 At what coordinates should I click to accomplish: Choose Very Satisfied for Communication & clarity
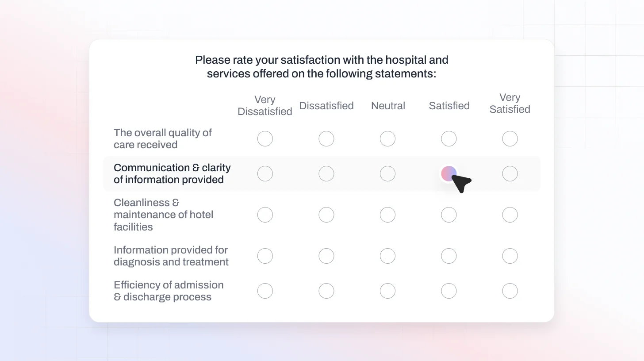[510, 174]
